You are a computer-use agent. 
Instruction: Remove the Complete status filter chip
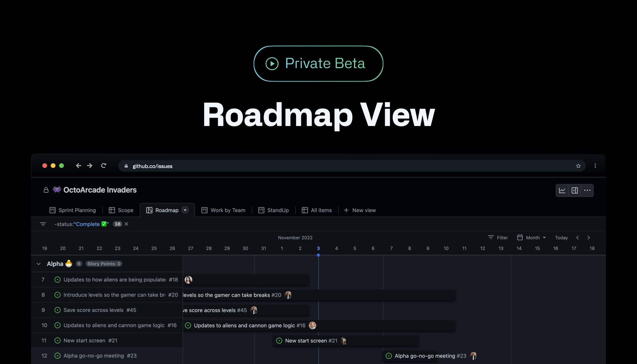tap(126, 224)
